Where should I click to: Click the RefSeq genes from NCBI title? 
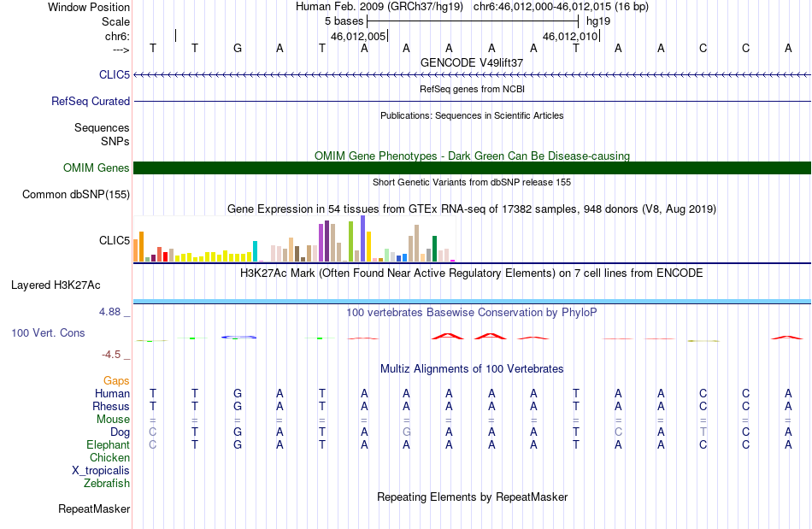click(473, 89)
